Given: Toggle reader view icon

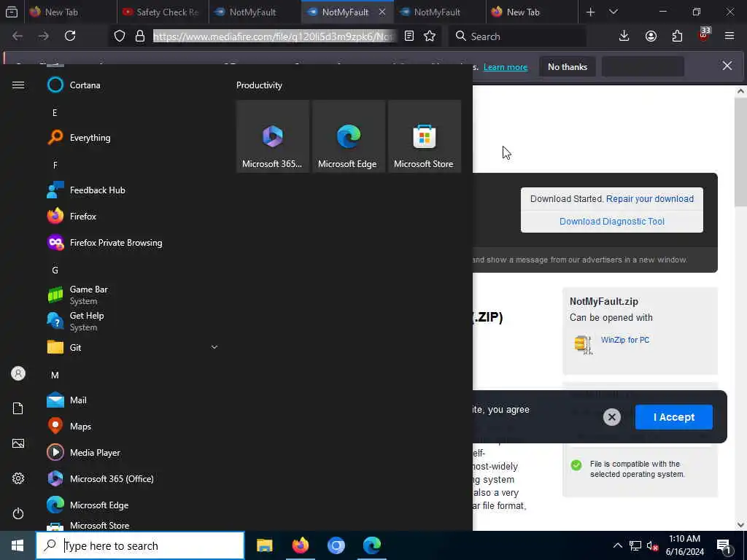Looking at the screenshot, I should pyautogui.click(x=409, y=36).
